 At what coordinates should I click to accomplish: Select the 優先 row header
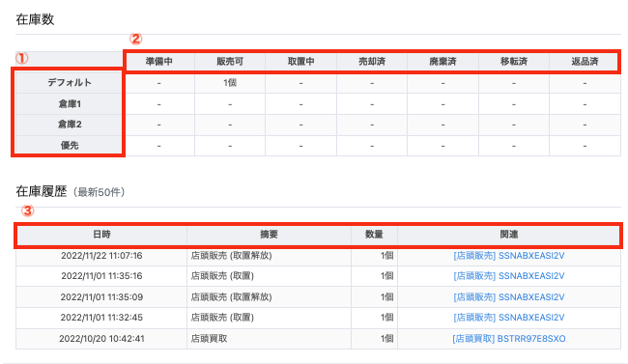pos(70,146)
